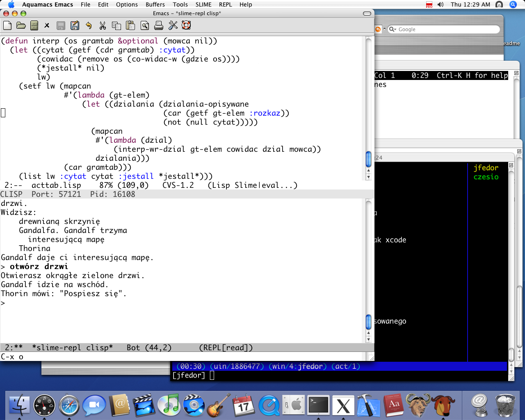Open the directory cabinet icon in the toolbar
525x420 pixels.
pyautogui.click(x=34, y=25)
